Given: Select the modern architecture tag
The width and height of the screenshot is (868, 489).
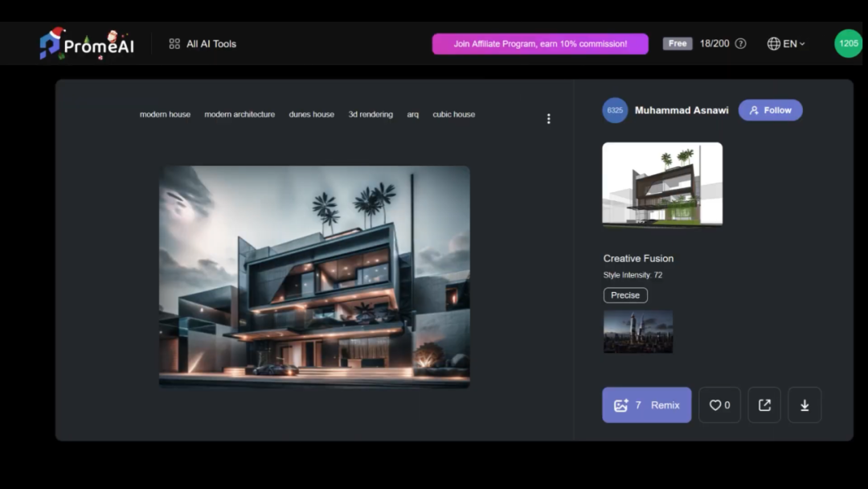Looking at the screenshot, I should 240,114.
